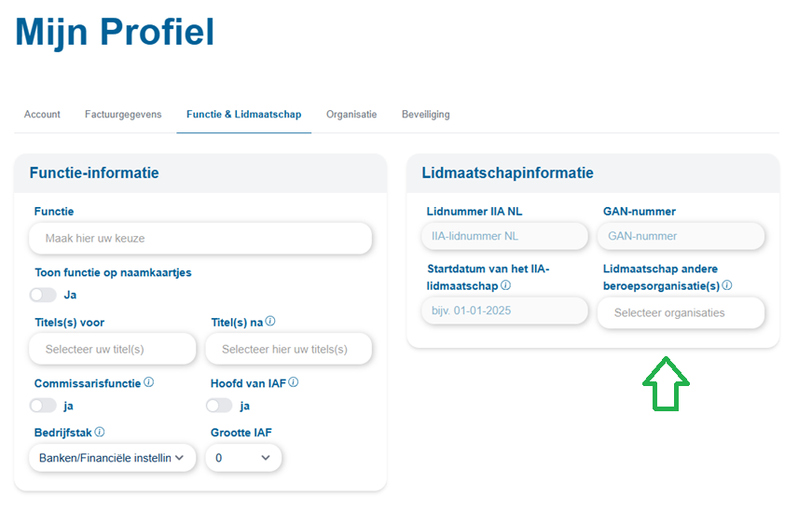
Task: Click info icon beside Hoofd van IAF
Action: click(294, 382)
